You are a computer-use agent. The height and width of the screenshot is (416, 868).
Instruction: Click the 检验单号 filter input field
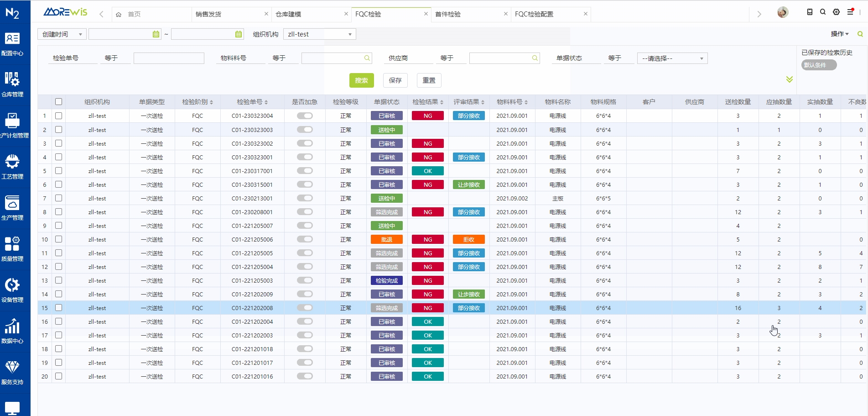169,58
